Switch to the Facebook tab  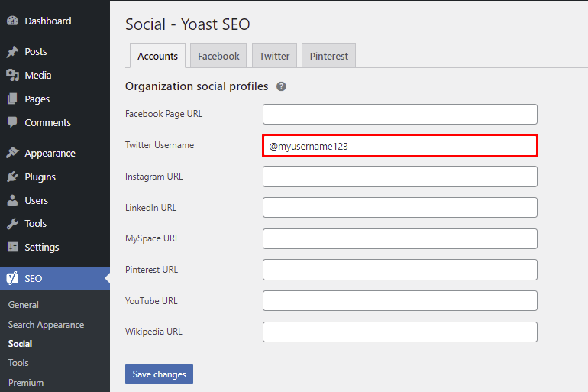pyautogui.click(x=218, y=56)
